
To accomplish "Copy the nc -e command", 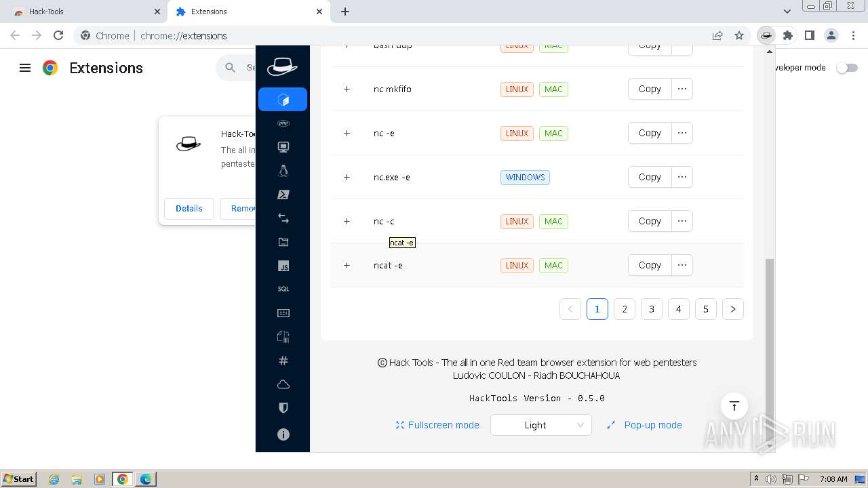I will (x=650, y=133).
